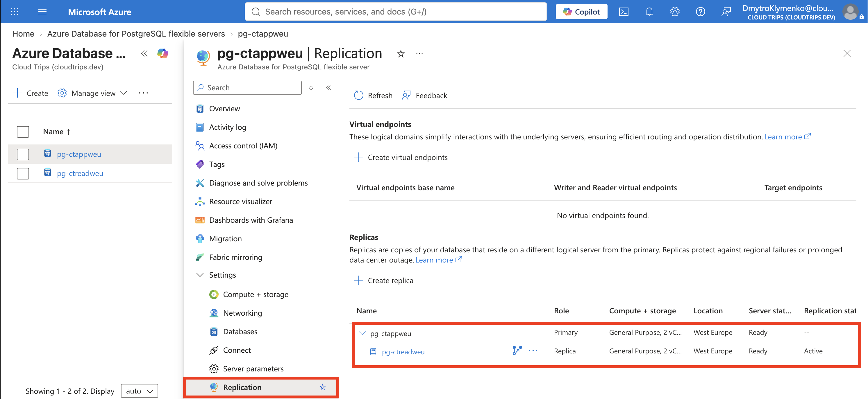The height and width of the screenshot is (399, 868).
Task: Click Create virtual endpoints
Action: pyautogui.click(x=401, y=157)
